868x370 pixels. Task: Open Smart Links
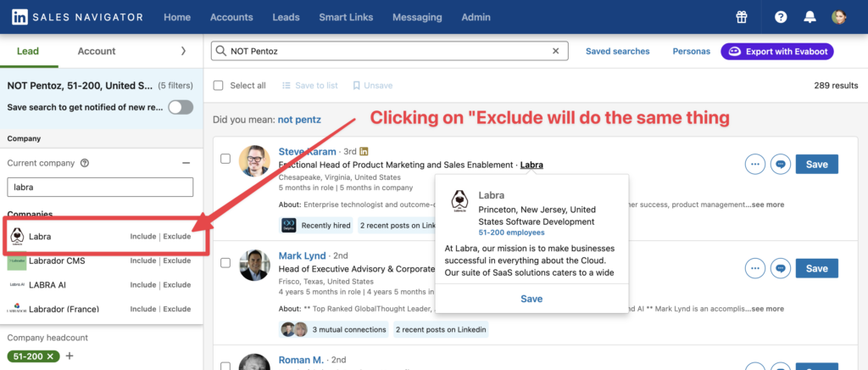(346, 17)
